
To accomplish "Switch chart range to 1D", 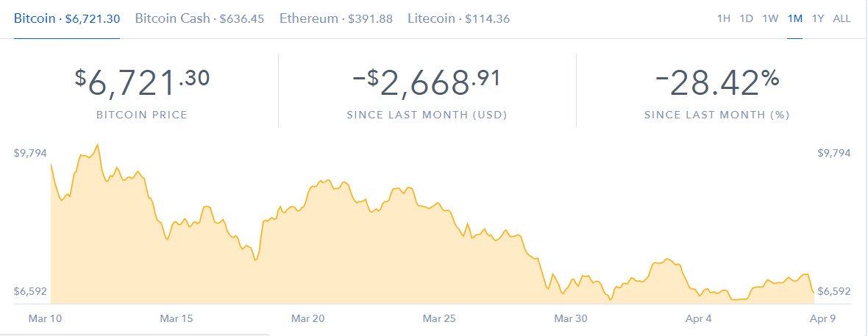I will pos(746,19).
